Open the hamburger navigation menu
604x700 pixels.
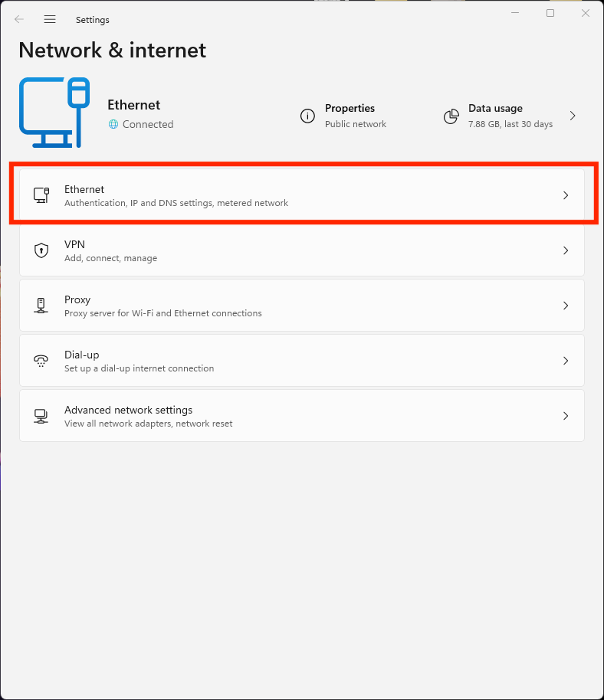[50, 19]
